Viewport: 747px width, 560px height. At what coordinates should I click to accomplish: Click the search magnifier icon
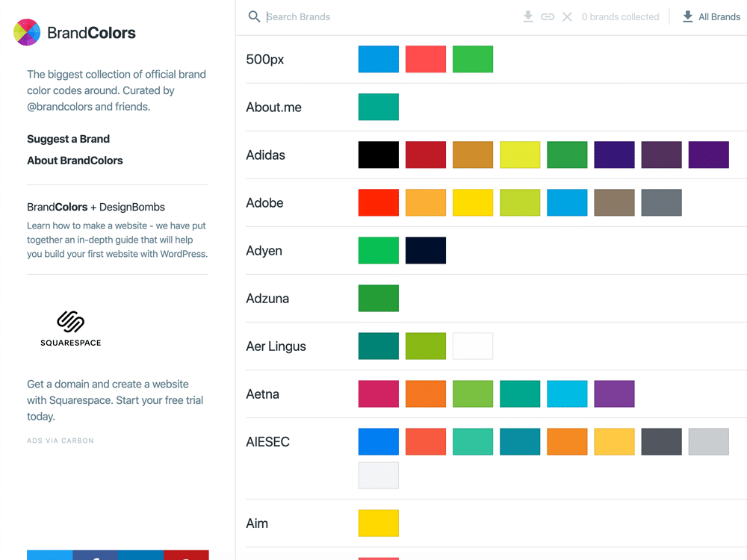254,16
